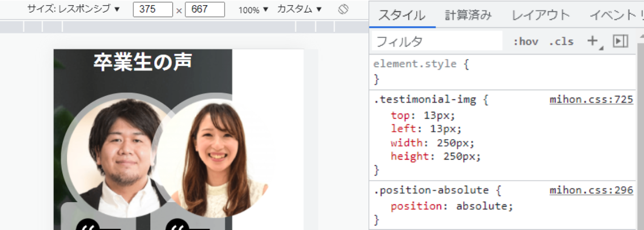Image resolution: width=644 pixels, height=230 pixels.
Task: Toggle the .cls classes button
Action: click(x=561, y=41)
